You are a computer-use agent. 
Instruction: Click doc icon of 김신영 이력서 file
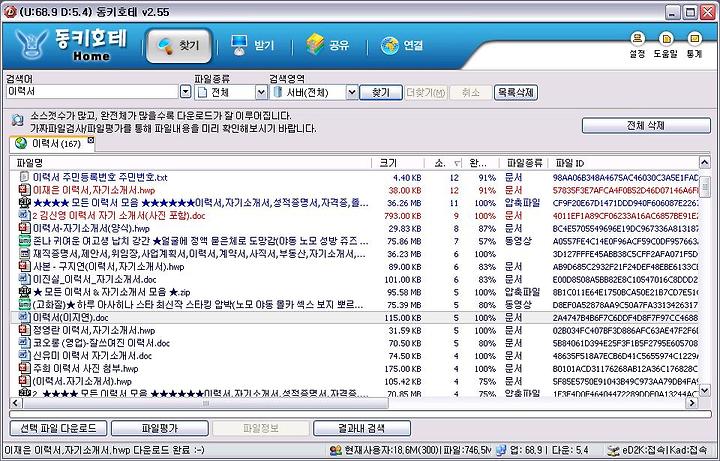pos(24,215)
